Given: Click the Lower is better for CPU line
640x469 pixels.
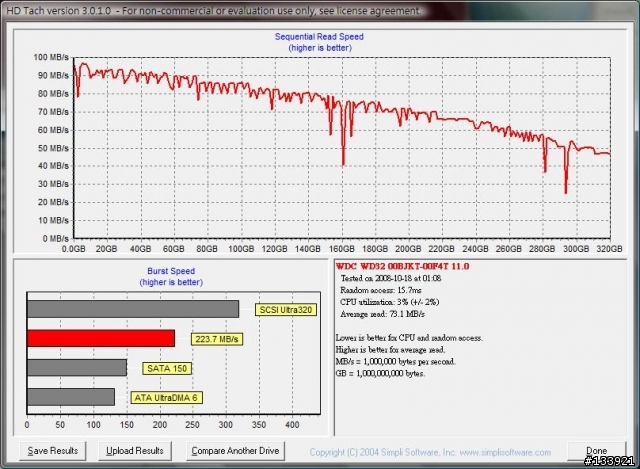Looking at the screenshot, I should tap(409, 338).
